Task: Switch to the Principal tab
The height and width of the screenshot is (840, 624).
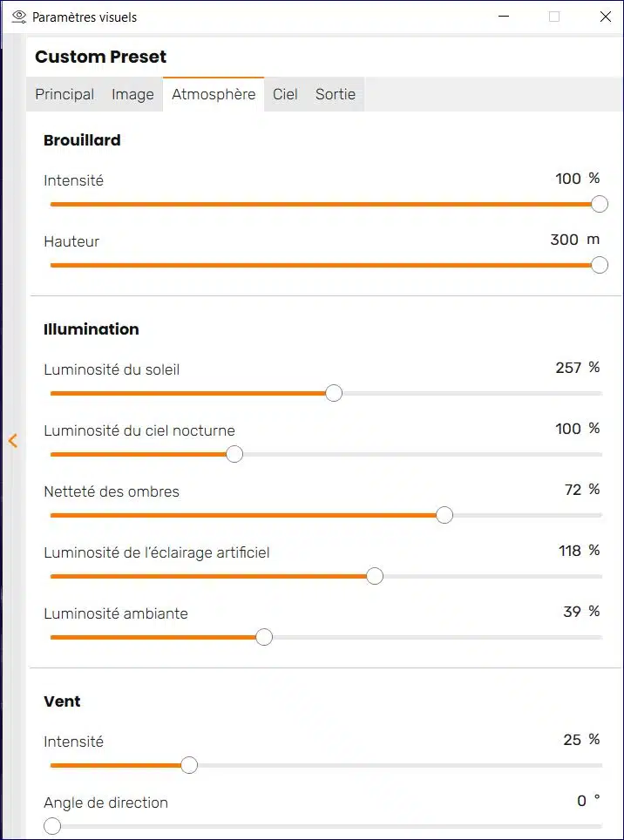Action: click(x=64, y=94)
